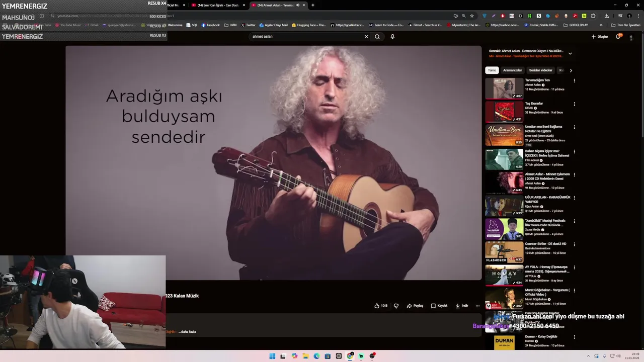Select the Tümü filter chip

point(492,70)
